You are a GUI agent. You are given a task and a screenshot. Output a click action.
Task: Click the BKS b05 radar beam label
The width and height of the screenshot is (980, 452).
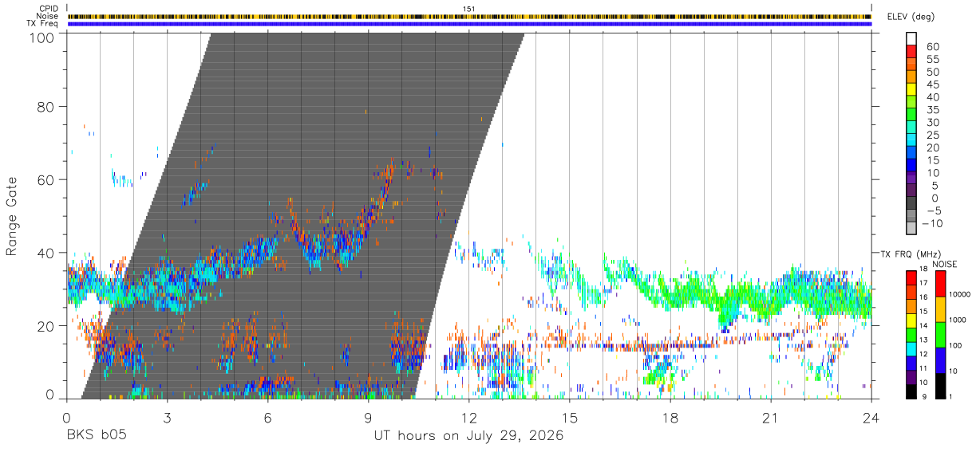[97, 436]
